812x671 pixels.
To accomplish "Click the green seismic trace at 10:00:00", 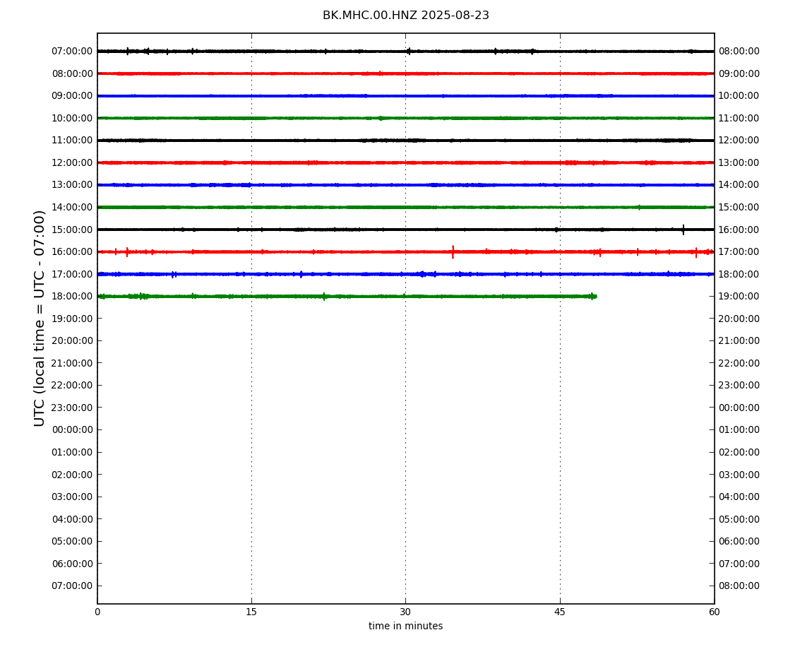I will (405, 118).
